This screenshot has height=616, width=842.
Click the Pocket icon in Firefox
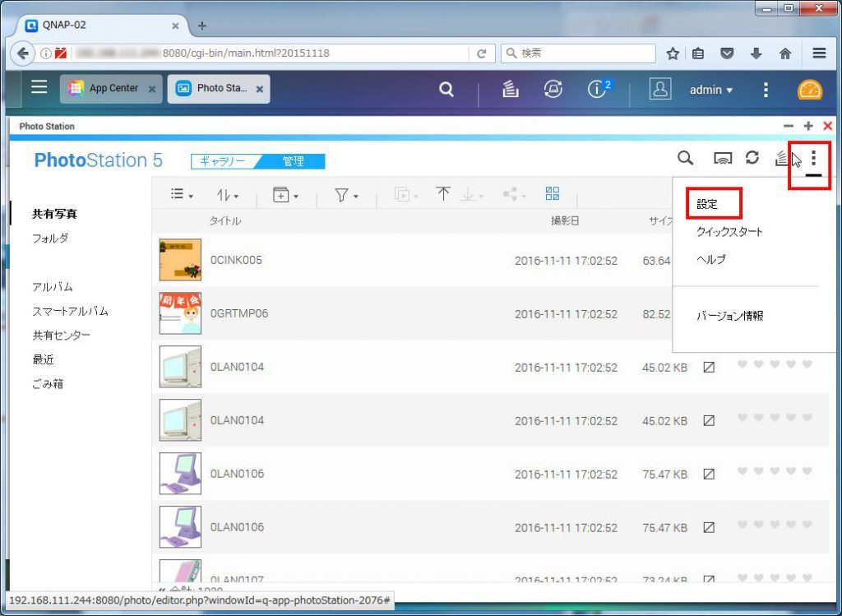727,53
